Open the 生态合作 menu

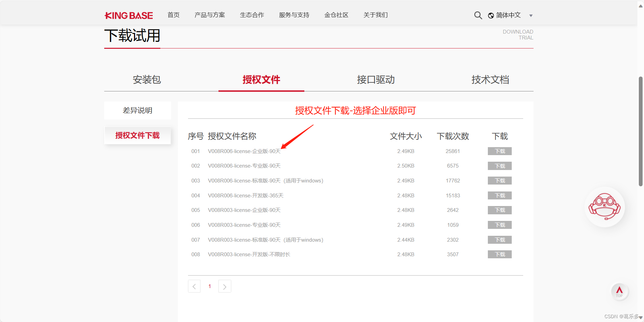click(x=252, y=15)
